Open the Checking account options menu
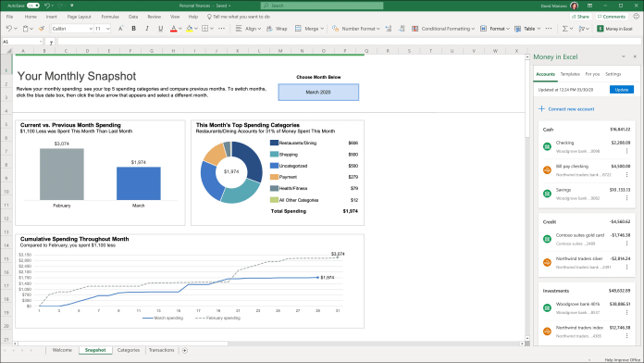644x363 pixels. point(626,151)
